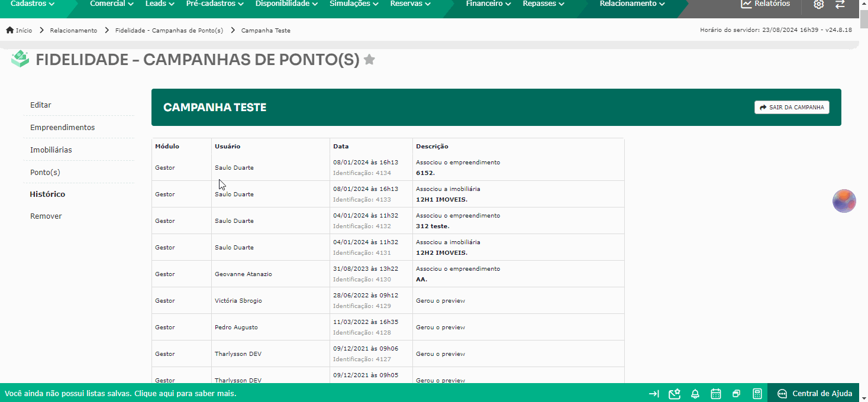The width and height of the screenshot is (868, 402).
Task: Click the Data column header
Action: tap(341, 147)
